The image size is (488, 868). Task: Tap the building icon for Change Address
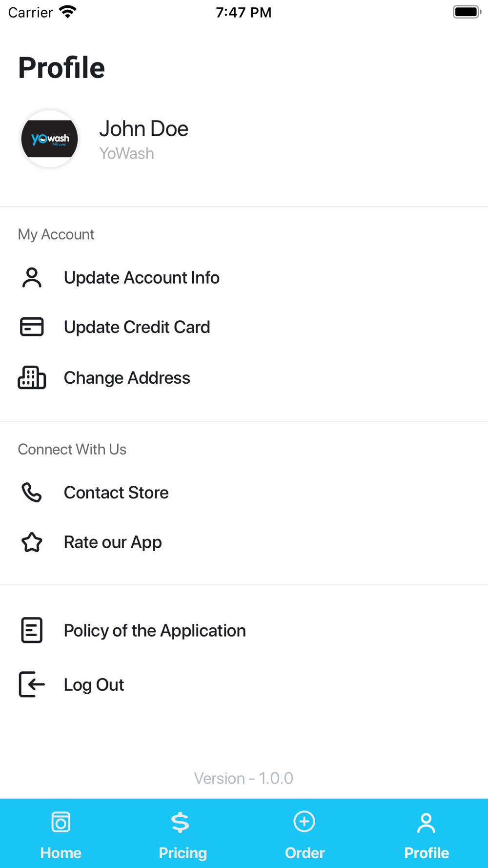tap(32, 377)
